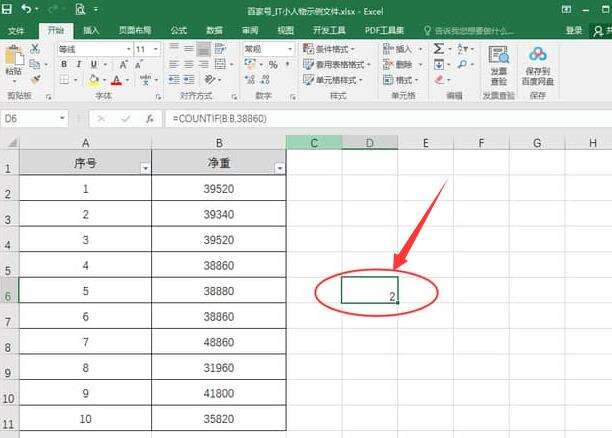The height and width of the screenshot is (438, 612).
Task: Click the Merge and Center icon
Action: (x=221, y=64)
